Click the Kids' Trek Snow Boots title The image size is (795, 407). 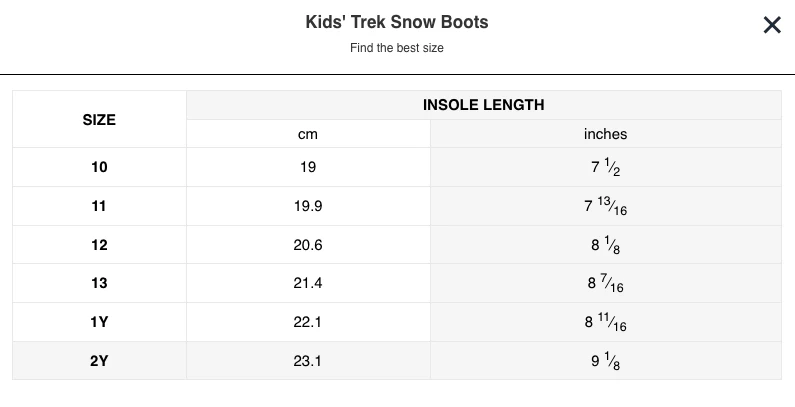(397, 22)
